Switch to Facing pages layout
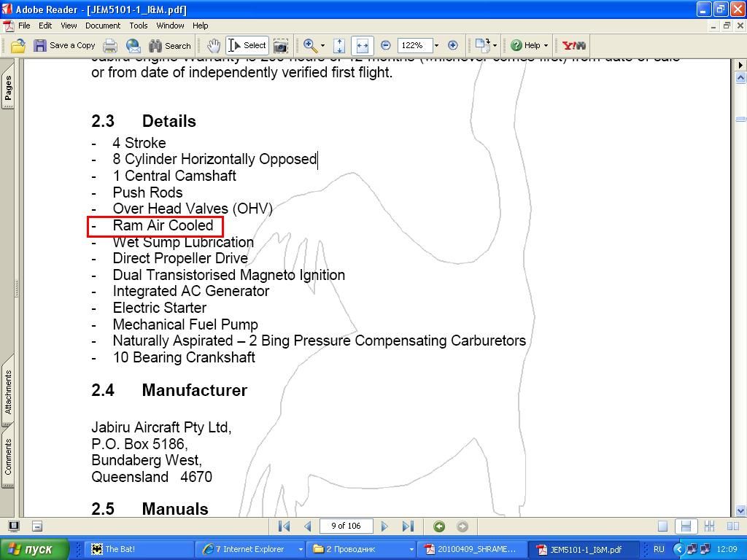Viewport: 747px width, 560px height. pos(732,526)
